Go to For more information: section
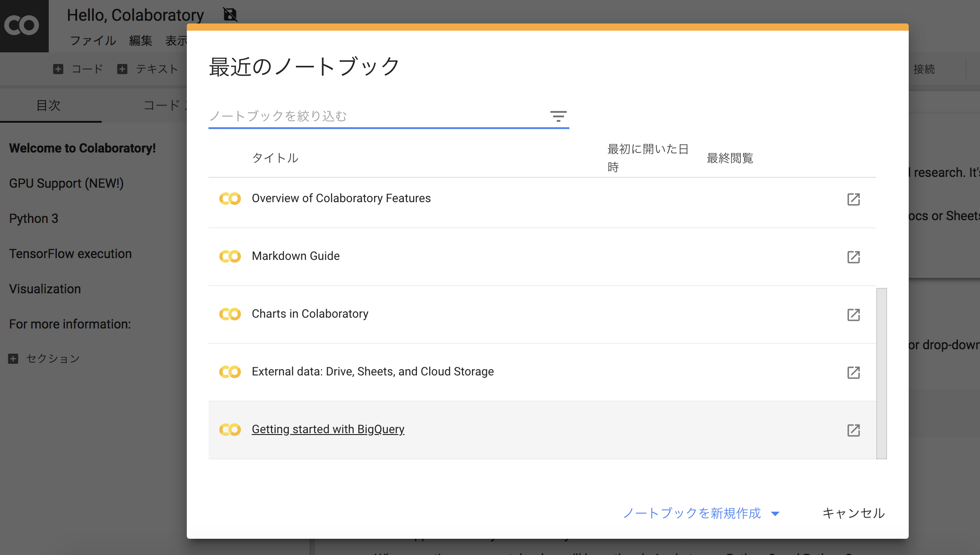Screen dimensions: 980x555 (70, 324)
